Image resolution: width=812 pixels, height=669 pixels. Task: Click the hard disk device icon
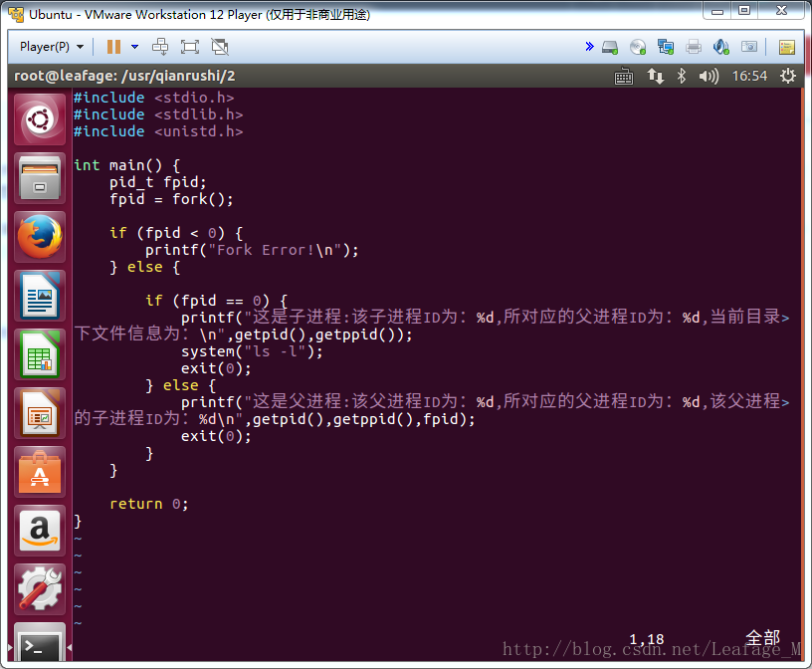tap(610, 47)
